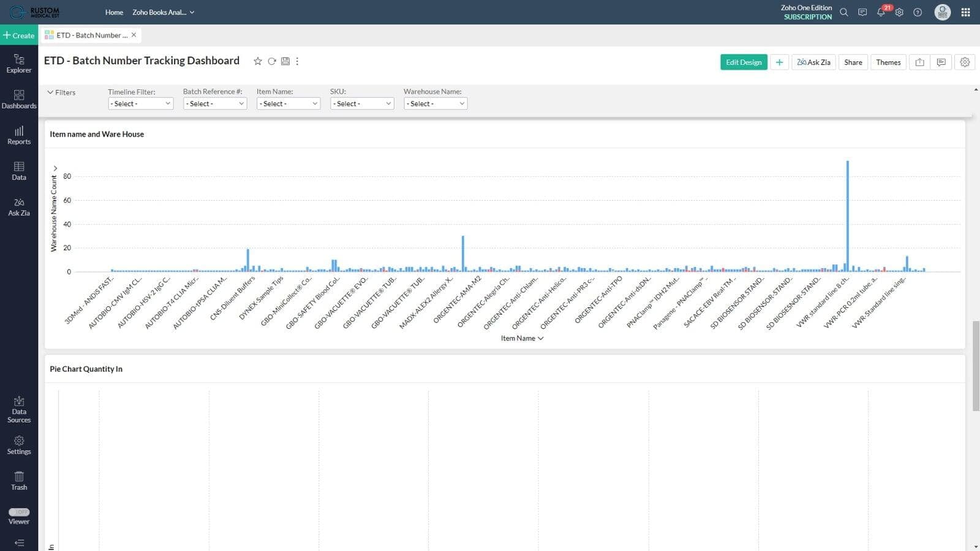
Task: Open the Data section in sidebar
Action: tap(19, 171)
